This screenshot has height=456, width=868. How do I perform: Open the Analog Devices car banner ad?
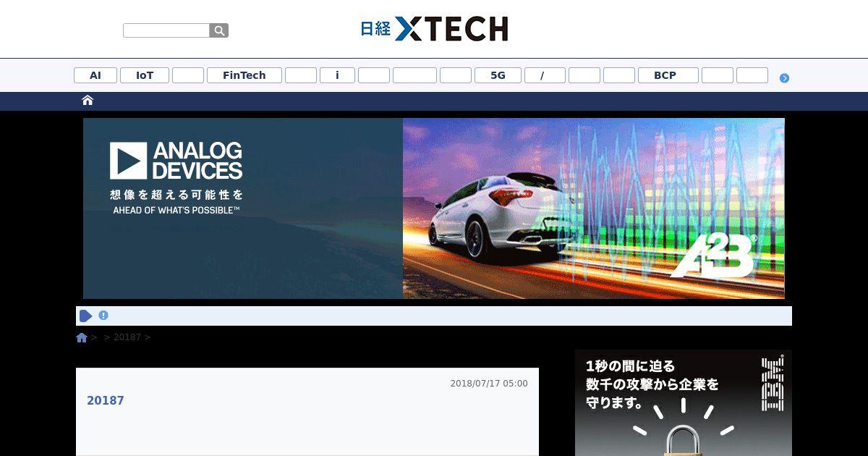pyautogui.click(x=434, y=208)
